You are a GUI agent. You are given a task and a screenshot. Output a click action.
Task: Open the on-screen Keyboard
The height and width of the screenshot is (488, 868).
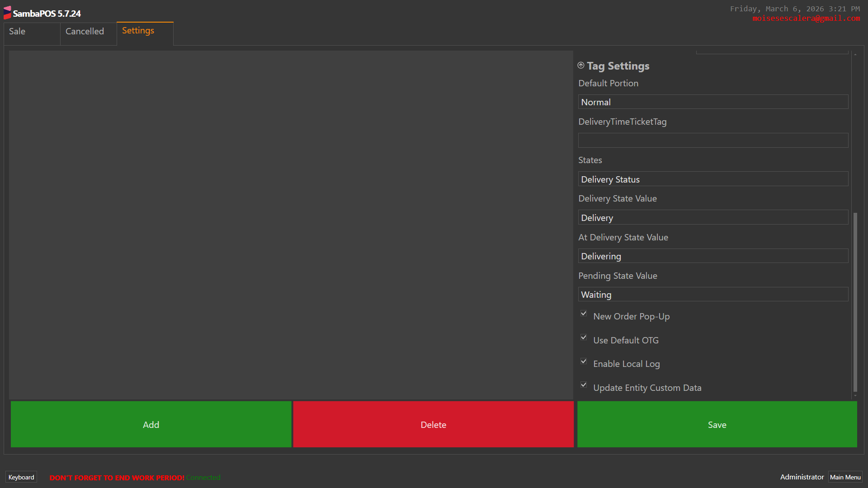click(x=21, y=477)
